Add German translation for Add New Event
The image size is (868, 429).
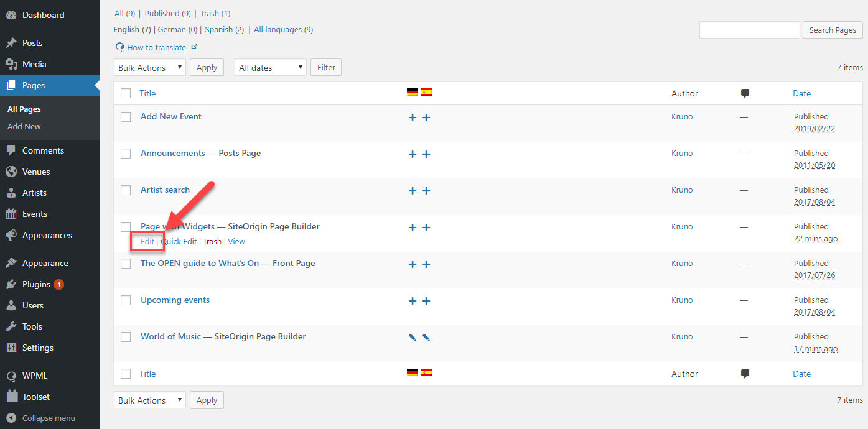[412, 118]
